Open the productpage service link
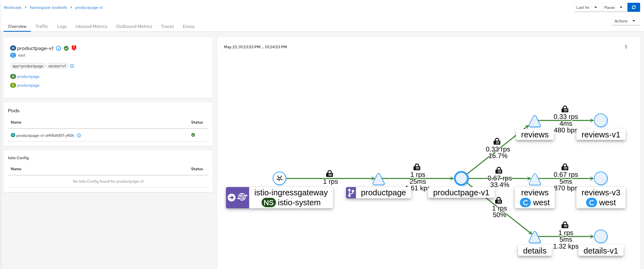Image resolution: width=644 pixels, height=269 pixels. 28,85
